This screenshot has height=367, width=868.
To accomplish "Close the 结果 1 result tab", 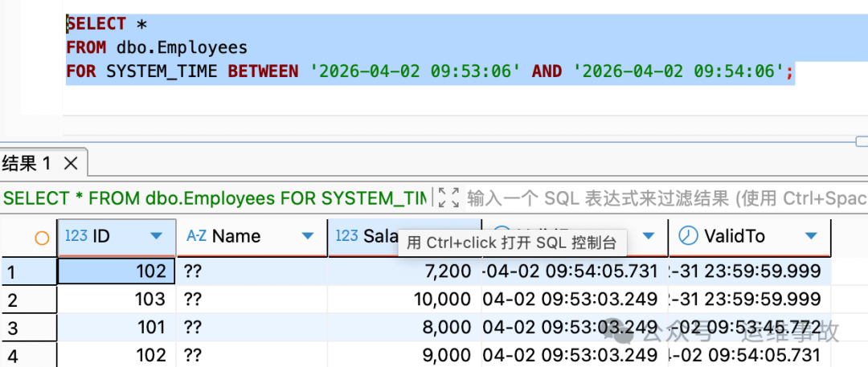I will 71,164.
